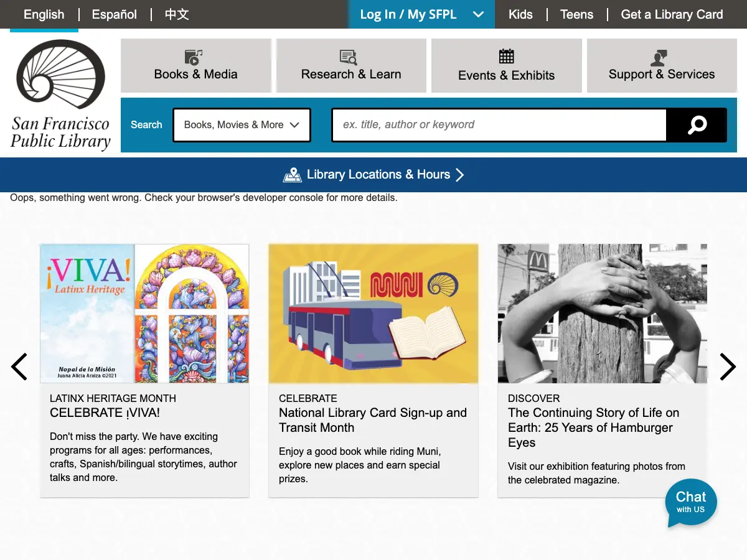The width and height of the screenshot is (747, 560).
Task: Open the Events & Exhibits menu
Action: (506, 65)
